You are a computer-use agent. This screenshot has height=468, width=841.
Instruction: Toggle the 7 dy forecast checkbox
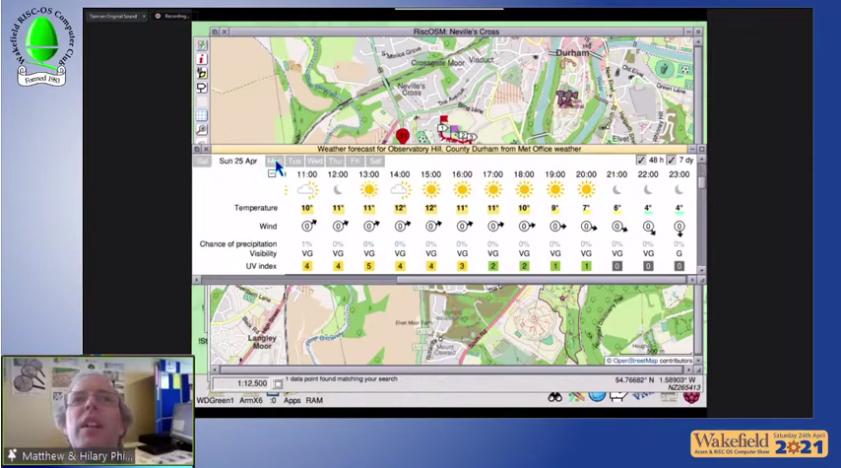[672, 160]
